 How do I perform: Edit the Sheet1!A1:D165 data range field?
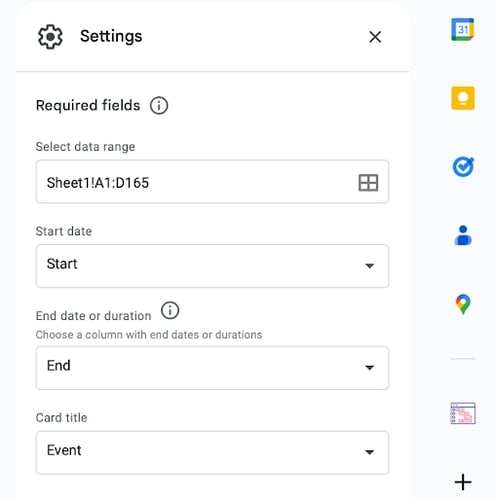tap(212, 182)
